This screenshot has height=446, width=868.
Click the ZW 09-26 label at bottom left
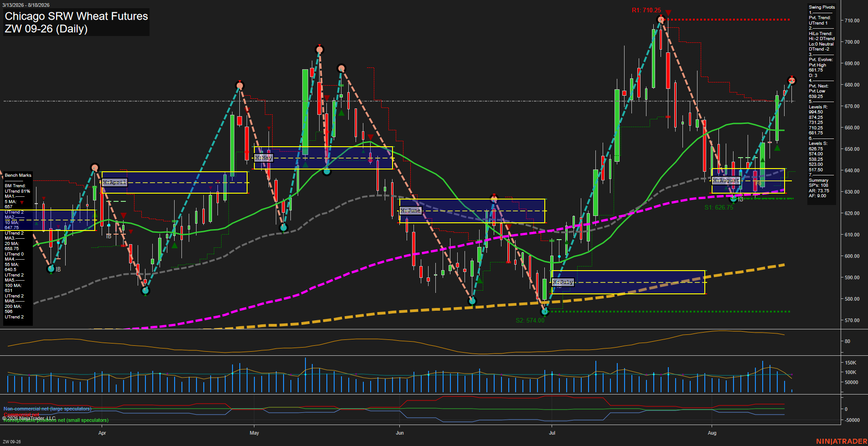pyautogui.click(x=12, y=441)
